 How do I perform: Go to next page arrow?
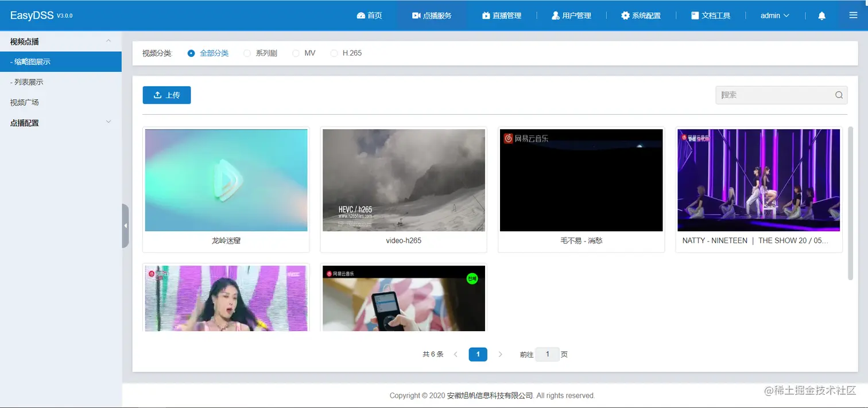pyautogui.click(x=500, y=354)
